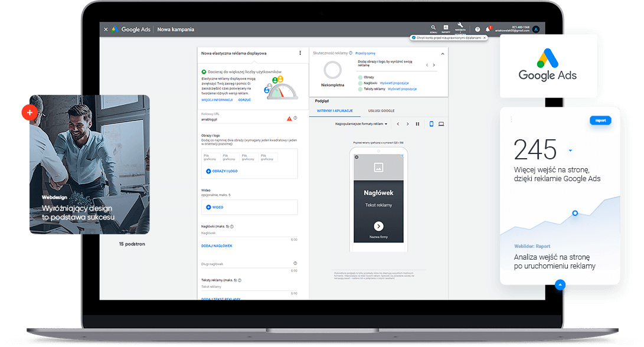Image resolution: width=644 pixels, height=347 pixels.
Task: Add a video with the WIDEO button
Action: [215, 207]
